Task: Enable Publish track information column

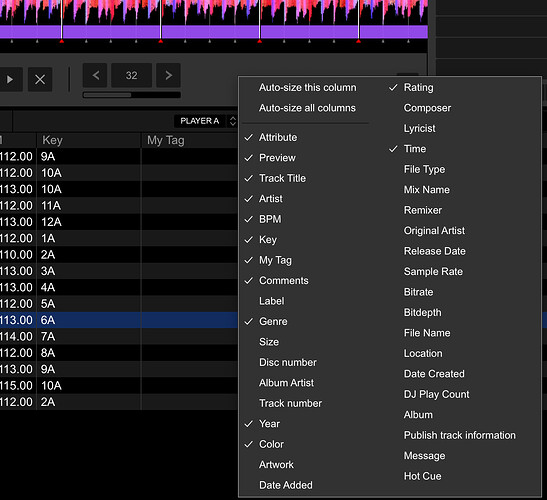Action: [459, 435]
